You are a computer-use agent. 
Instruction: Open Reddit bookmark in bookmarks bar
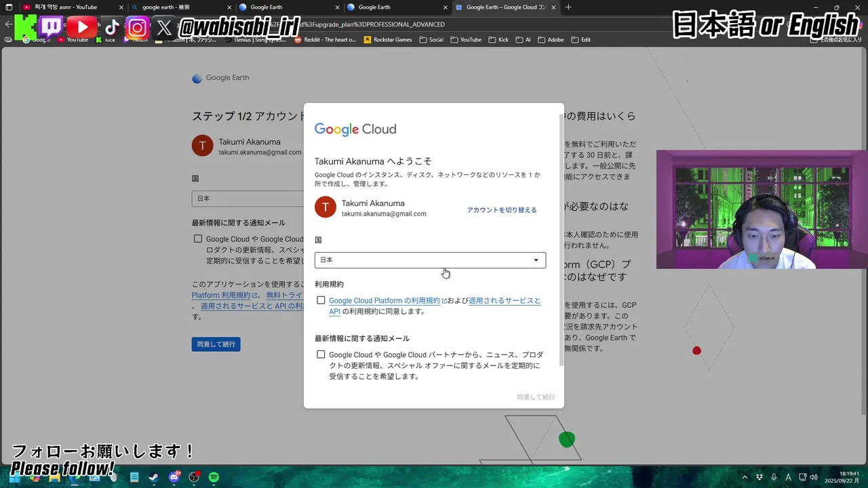coord(325,40)
